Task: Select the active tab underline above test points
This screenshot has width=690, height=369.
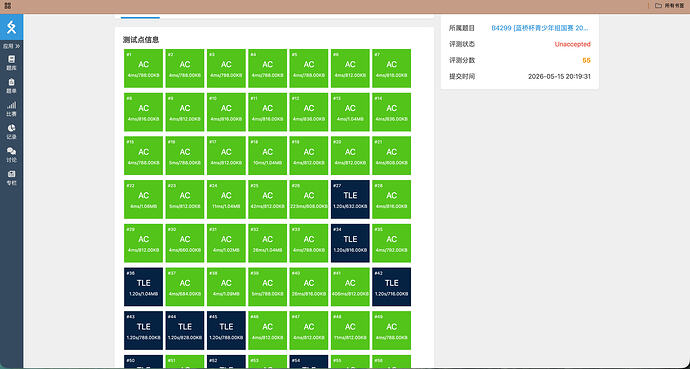Action: tap(140, 18)
